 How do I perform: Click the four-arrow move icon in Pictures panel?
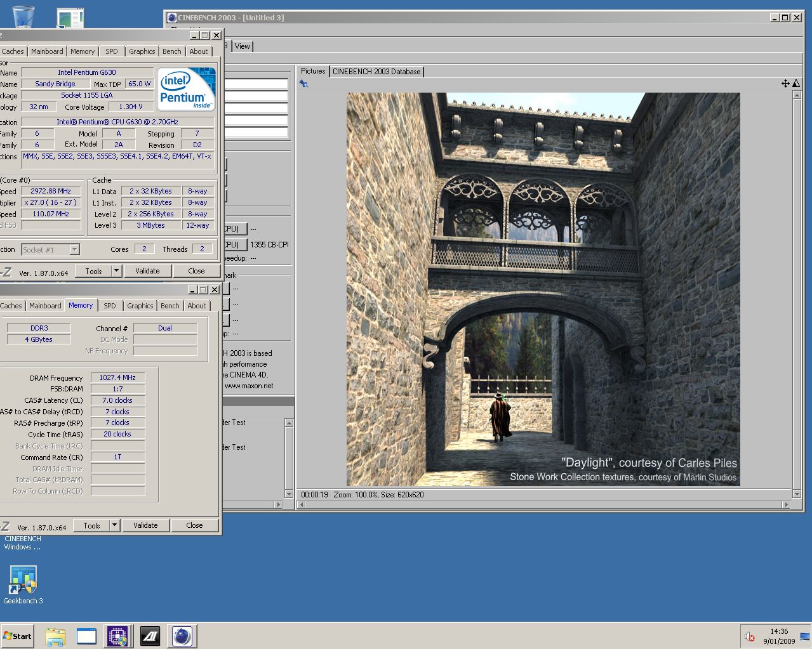click(785, 84)
